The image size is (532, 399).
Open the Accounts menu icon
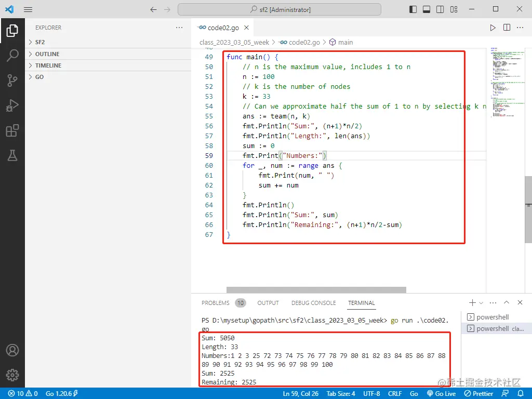coord(12,350)
